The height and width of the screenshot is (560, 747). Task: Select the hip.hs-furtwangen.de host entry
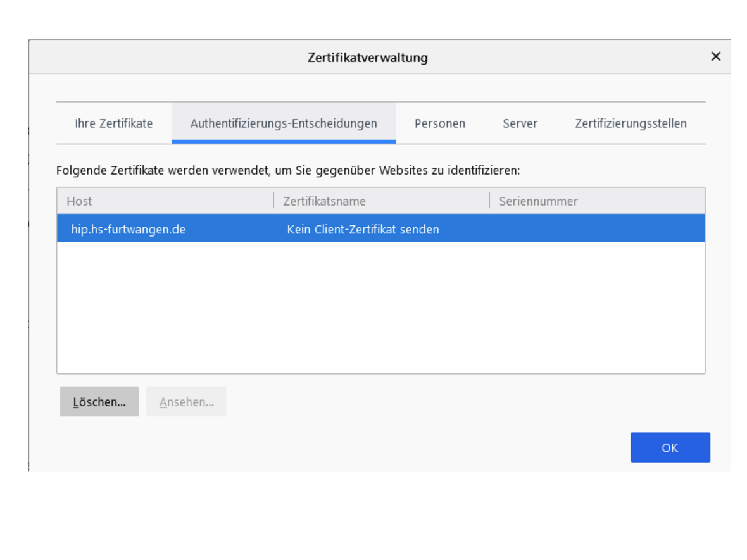pyautogui.click(x=129, y=229)
